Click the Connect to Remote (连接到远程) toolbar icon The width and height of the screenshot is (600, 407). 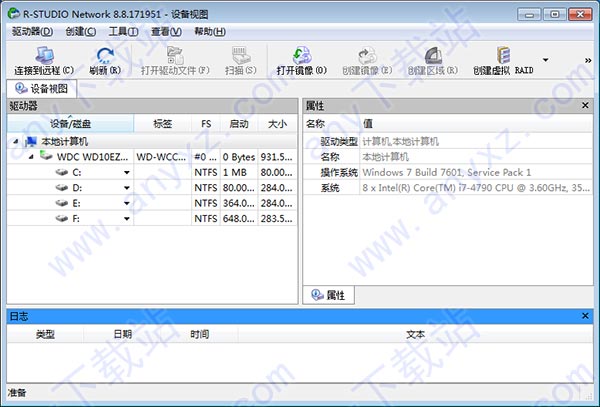pos(44,55)
